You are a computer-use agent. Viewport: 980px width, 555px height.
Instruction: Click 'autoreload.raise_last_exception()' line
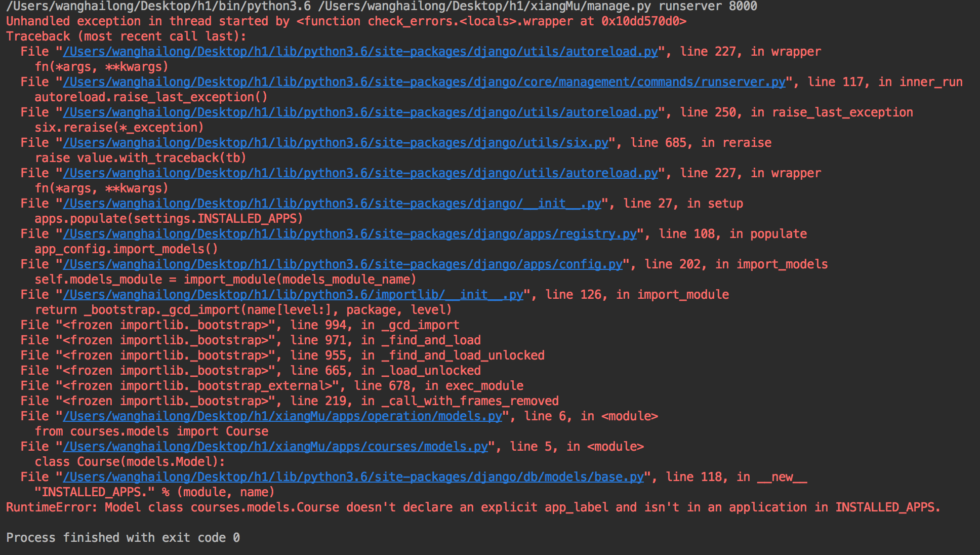(x=151, y=97)
